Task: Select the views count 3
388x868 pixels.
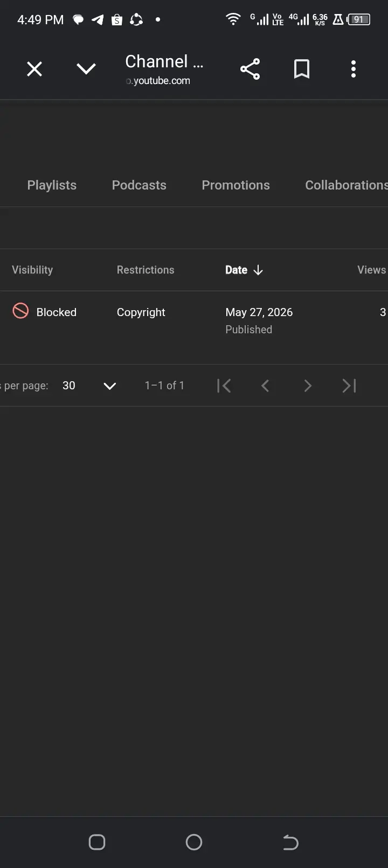Action: pos(383,312)
